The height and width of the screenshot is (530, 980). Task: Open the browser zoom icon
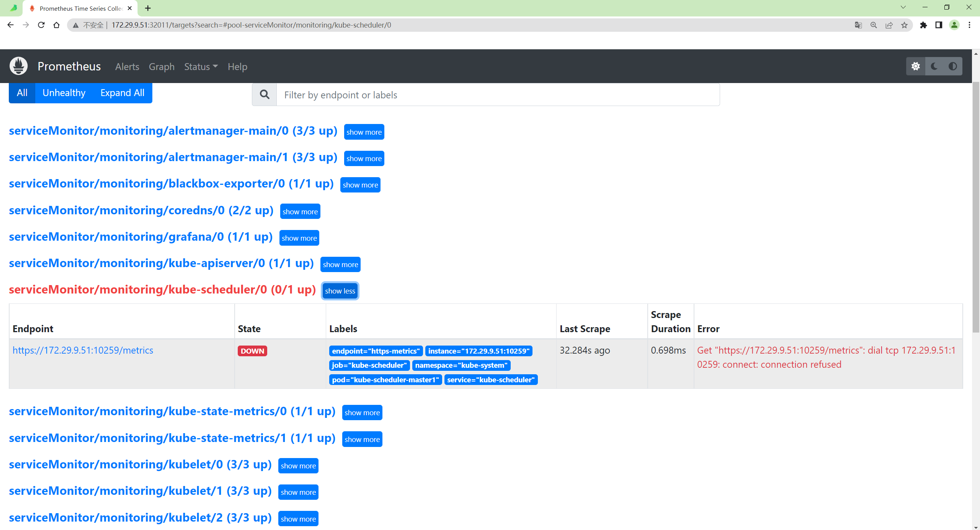[874, 25]
